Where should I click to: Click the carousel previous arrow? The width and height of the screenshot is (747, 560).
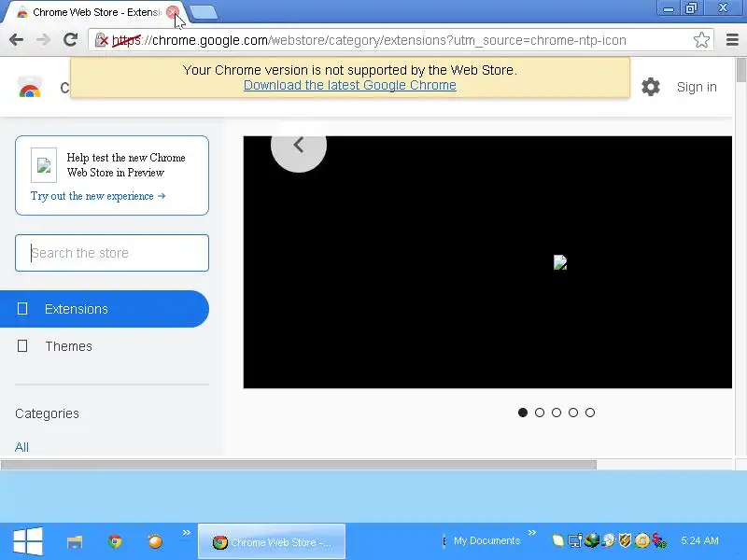(x=299, y=145)
